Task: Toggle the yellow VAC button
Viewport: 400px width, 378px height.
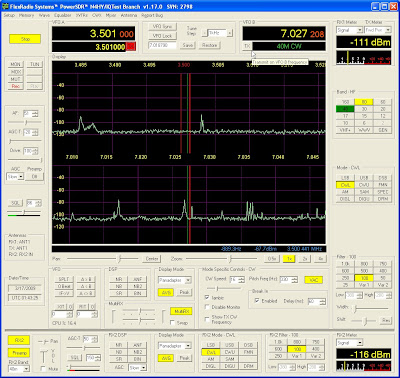Action: click(x=313, y=280)
